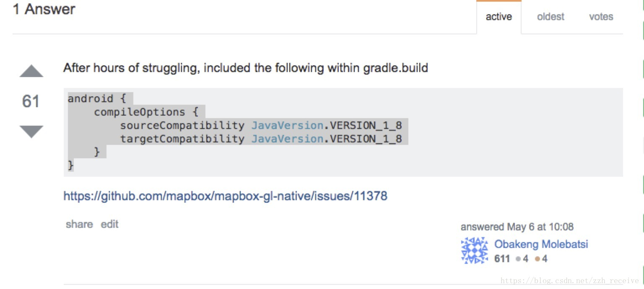
Task: Downvote the answer with the down arrow
Action: pos(31,131)
